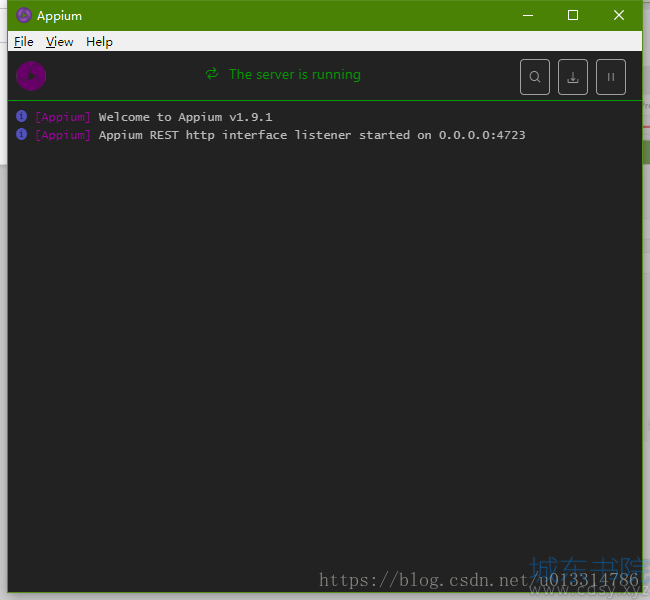Screen dimensions: 650x600
Task: Close the Appium window
Action: click(618, 15)
